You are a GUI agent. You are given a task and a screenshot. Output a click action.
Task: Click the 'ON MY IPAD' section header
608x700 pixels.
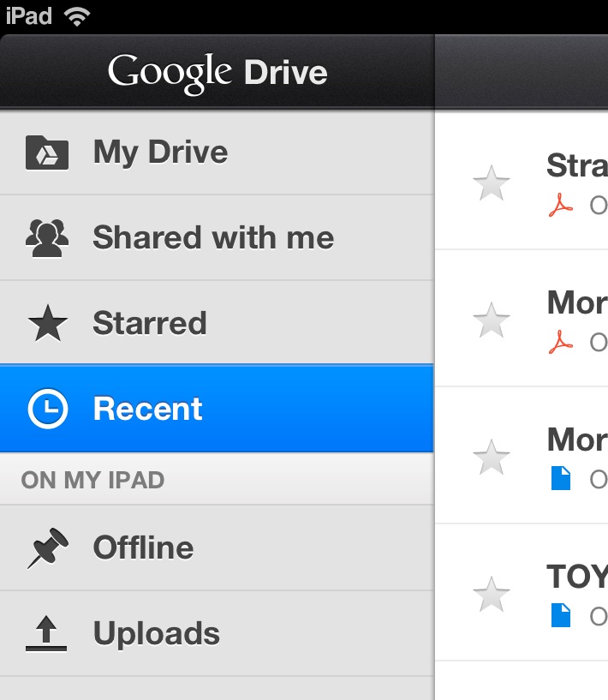pyautogui.click(x=92, y=481)
